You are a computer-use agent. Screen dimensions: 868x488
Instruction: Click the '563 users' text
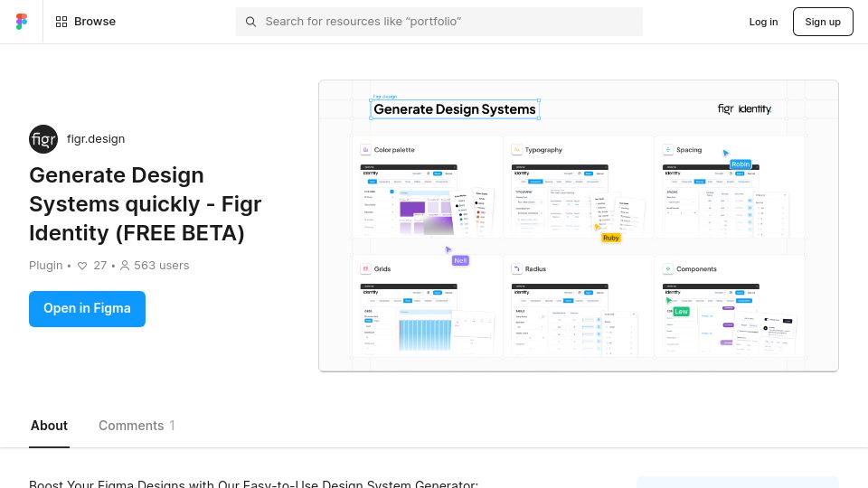pos(161,266)
